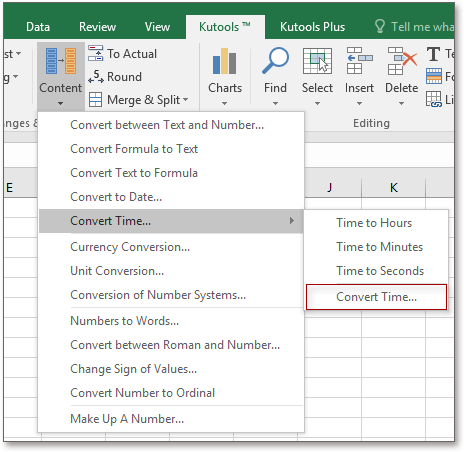The height and width of the screenshot is (452, 464).
Task: Choose Convert to Date menu item
Action: tap(171, 197)
